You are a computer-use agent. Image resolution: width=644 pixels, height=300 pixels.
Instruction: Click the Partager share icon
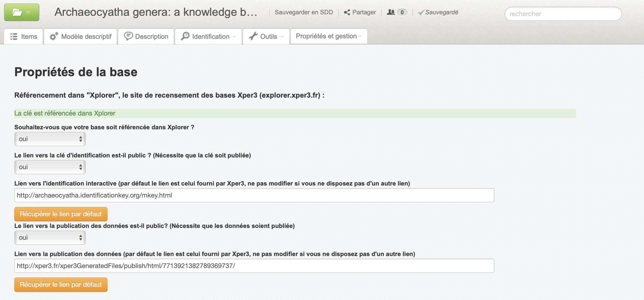click(x=347, y=12)
